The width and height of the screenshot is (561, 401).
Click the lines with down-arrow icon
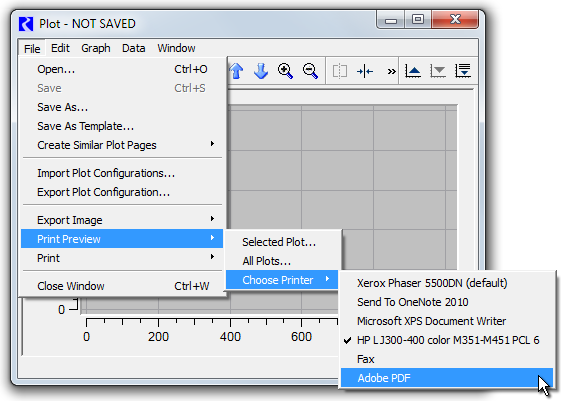[463, 71]
